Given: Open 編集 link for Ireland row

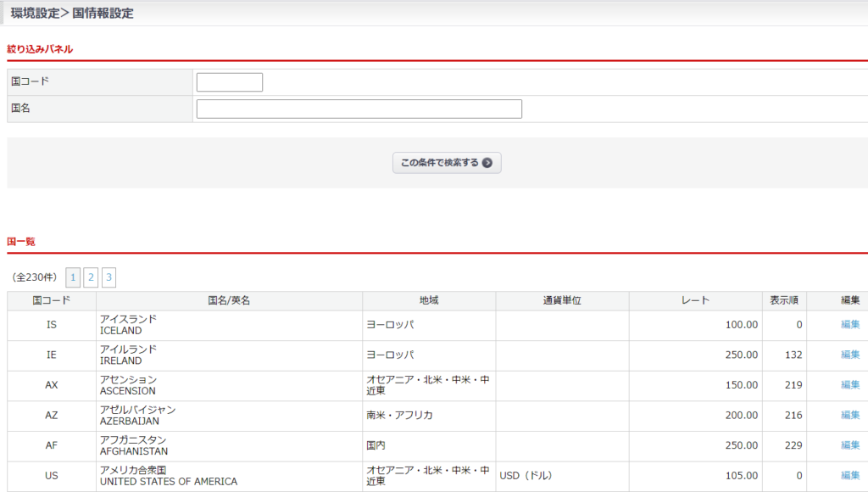Looking at the screenshot, I should tap(849, 355).
